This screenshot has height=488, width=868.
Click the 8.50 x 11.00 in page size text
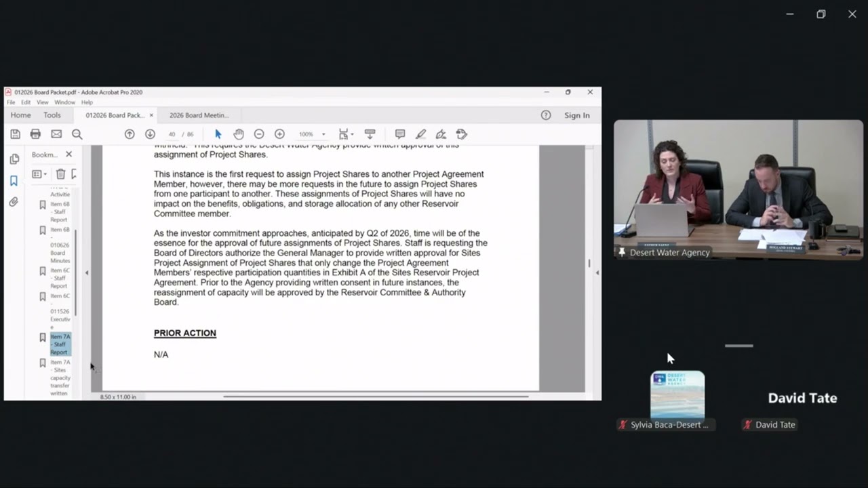pos(118,396)
